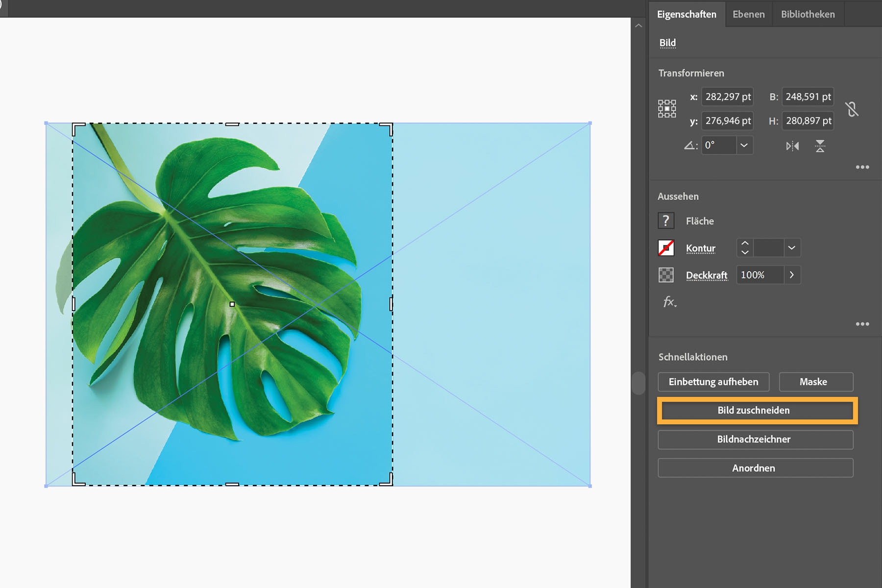Image resolution: width=882 pixels, height=588 pixels.
Task: Click the Einbettung aufheben button
Action: point(713,382)
